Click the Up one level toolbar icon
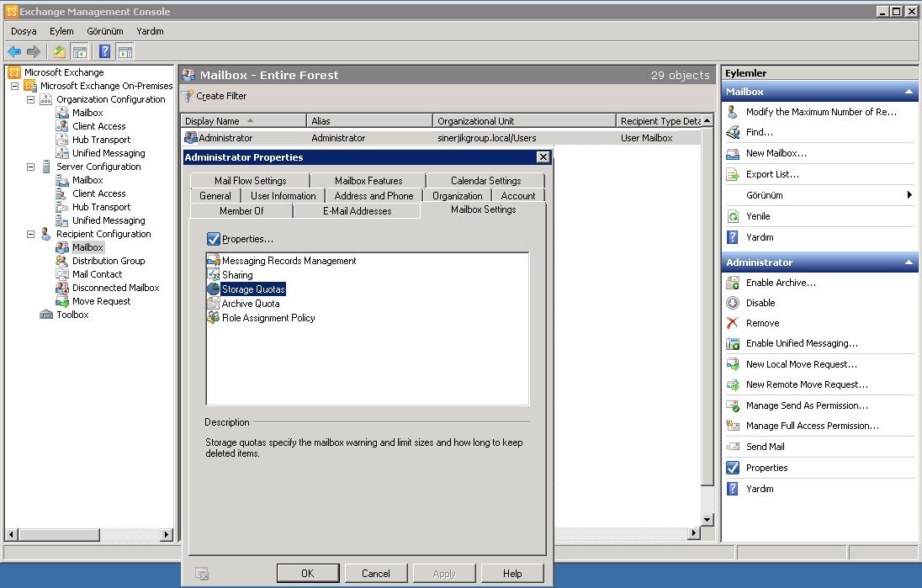Viewport: 922px width, 588px height. [x=60, y=52]
